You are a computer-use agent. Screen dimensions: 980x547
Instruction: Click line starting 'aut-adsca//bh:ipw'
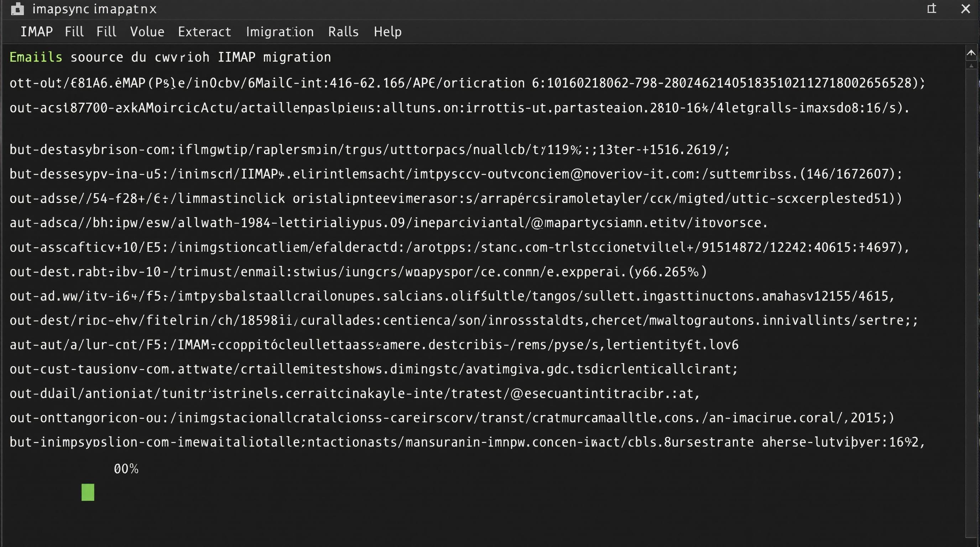pyautogui.click(x=389, y=223)
